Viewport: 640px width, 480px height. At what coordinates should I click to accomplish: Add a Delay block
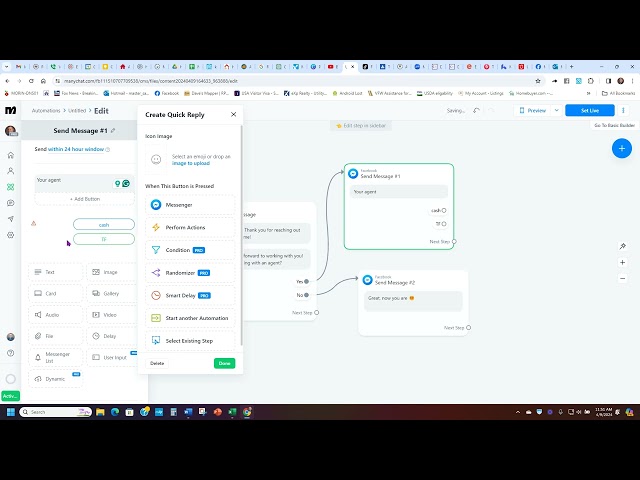click(112, 336)
